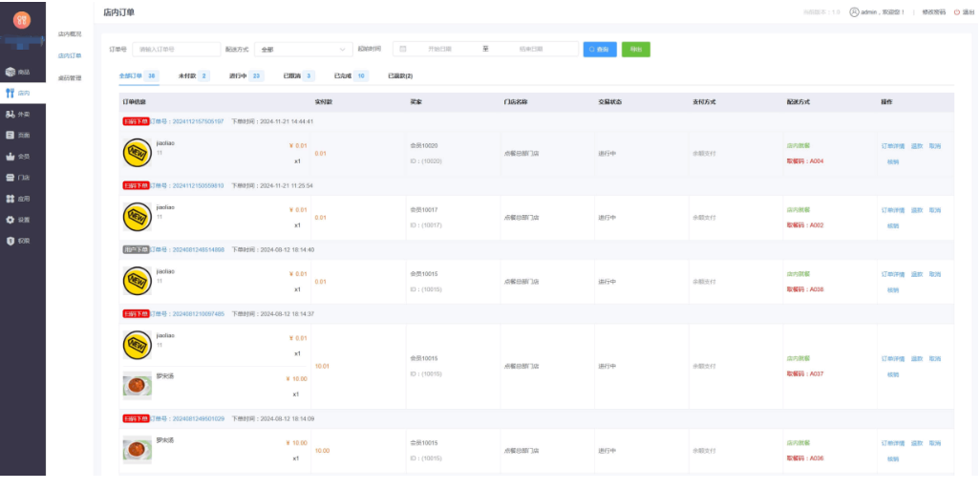
Task: Open order number 2024112157505197 link
Action: click(187, 121)
